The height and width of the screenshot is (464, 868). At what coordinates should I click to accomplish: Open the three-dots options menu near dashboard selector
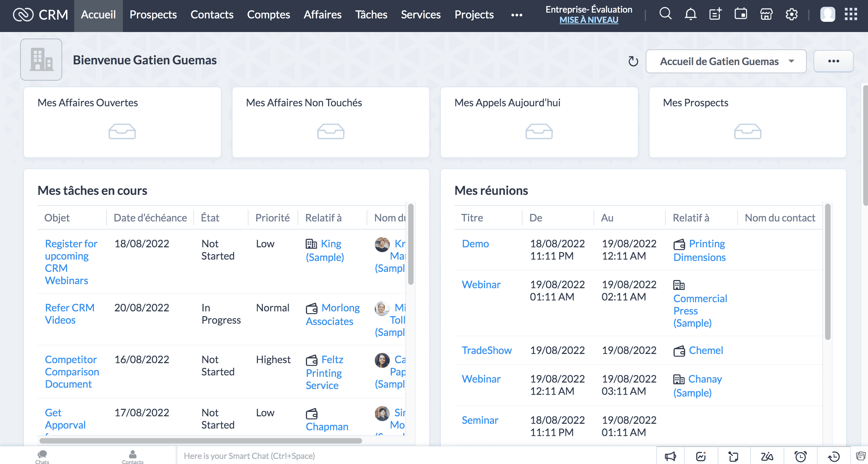click(x=834, y=61)
